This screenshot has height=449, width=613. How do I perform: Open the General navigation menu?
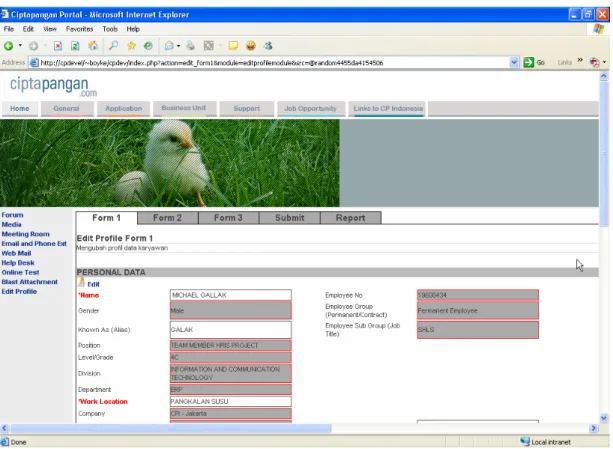coord(66,109)
